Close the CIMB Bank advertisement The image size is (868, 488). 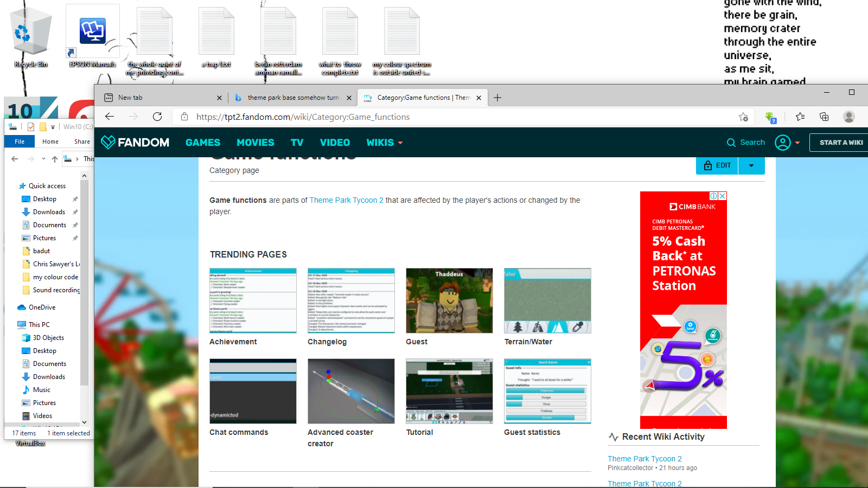click(x=723, y=196)
